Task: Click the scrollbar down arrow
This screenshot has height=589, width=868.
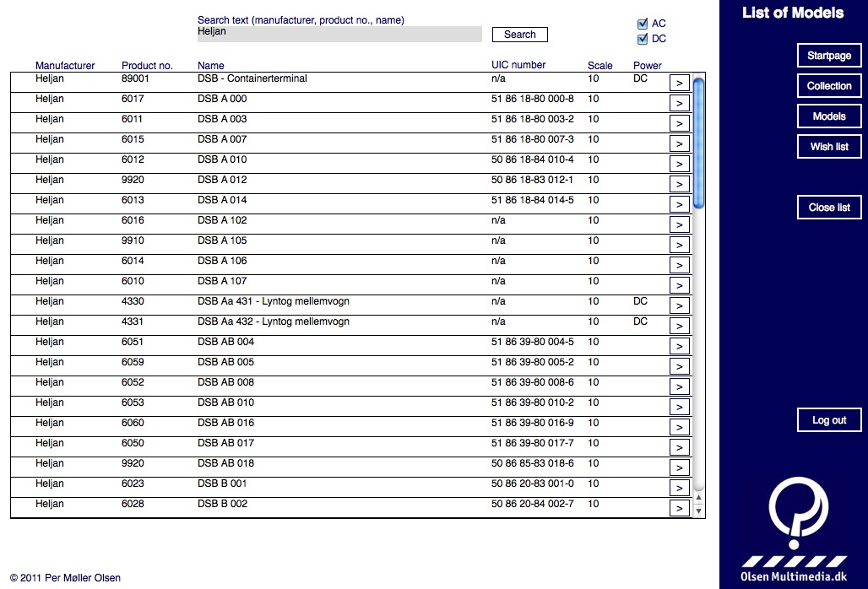Action: [698, 511]
